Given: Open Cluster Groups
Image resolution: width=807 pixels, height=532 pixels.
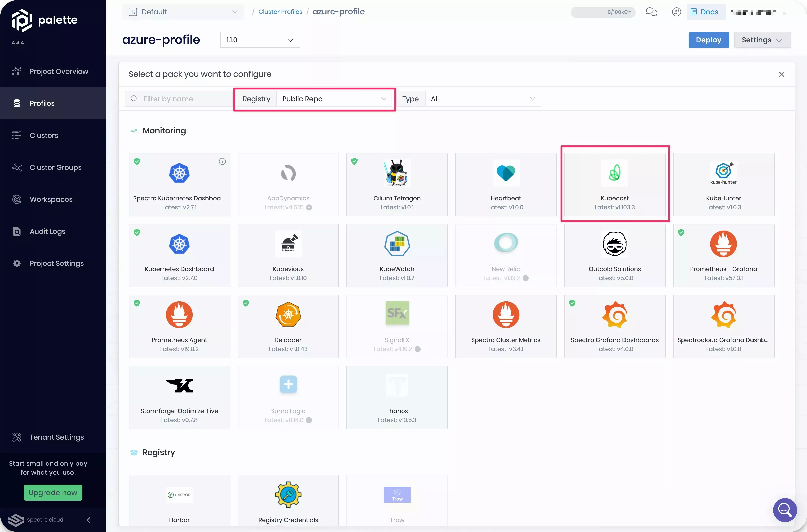Looking at the screenshot, I should point(53,167).
